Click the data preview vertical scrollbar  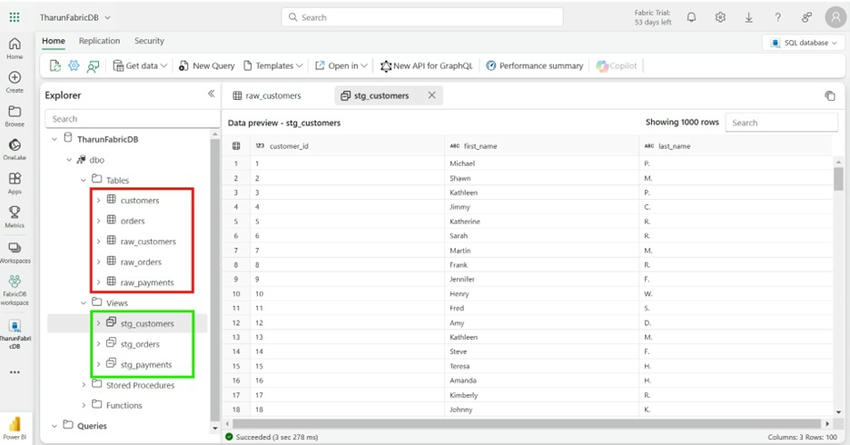tap(838, 179)
